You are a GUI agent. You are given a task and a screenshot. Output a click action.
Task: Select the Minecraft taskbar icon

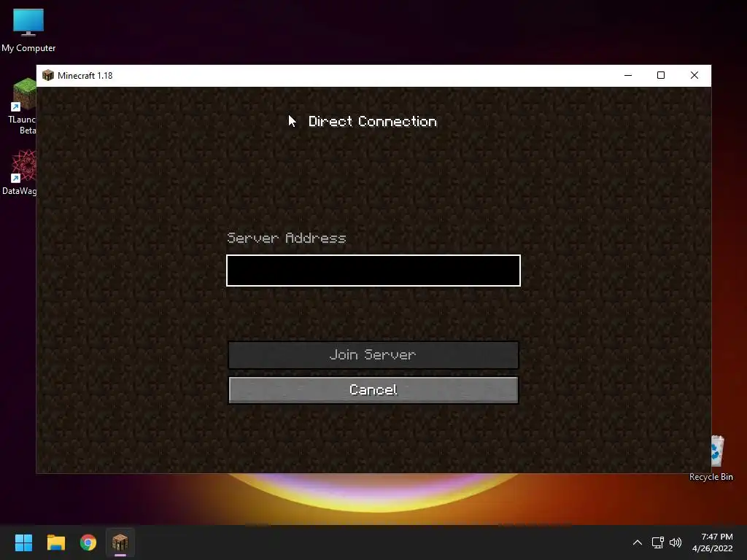120,542
